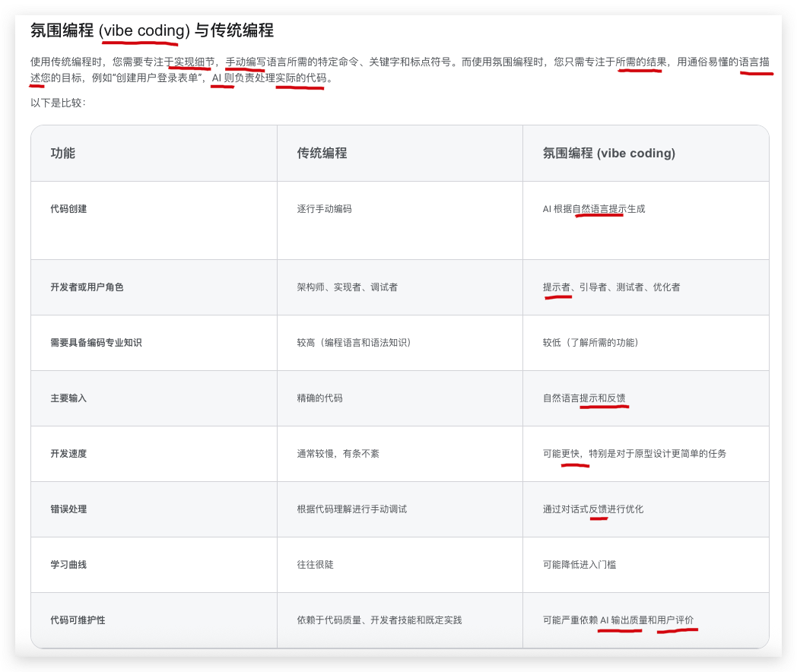Click the cell '较高（编程语言和语法知识）'
797x672 pixels.
point(354,342)
